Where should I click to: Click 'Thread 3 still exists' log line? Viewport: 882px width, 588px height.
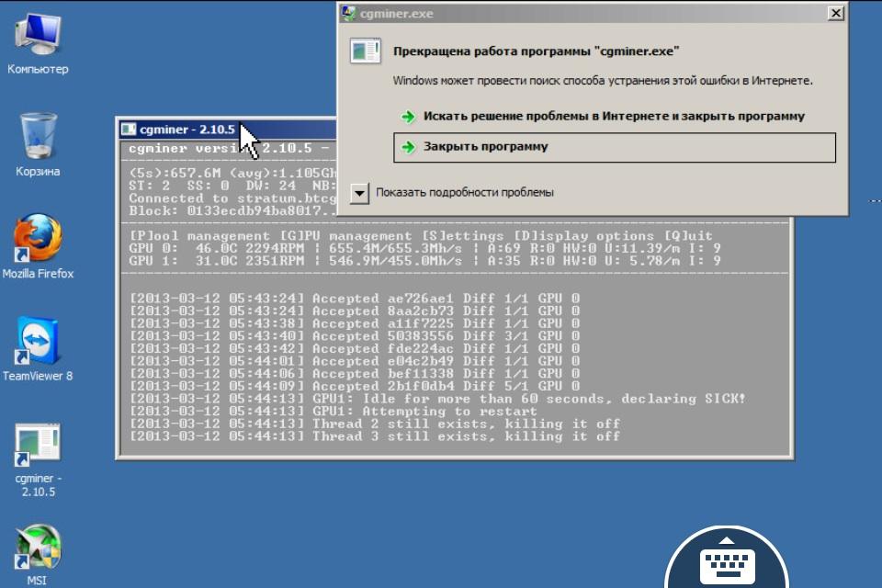click(375, 436)
